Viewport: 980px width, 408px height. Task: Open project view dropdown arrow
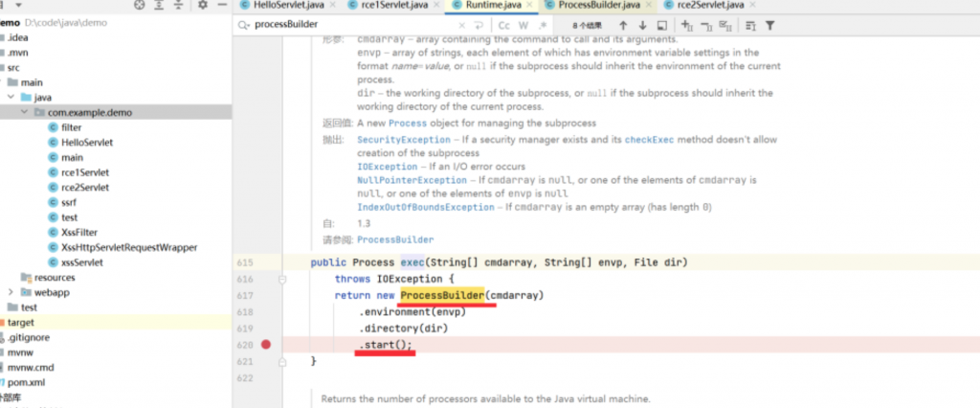(x=18, y=5)
